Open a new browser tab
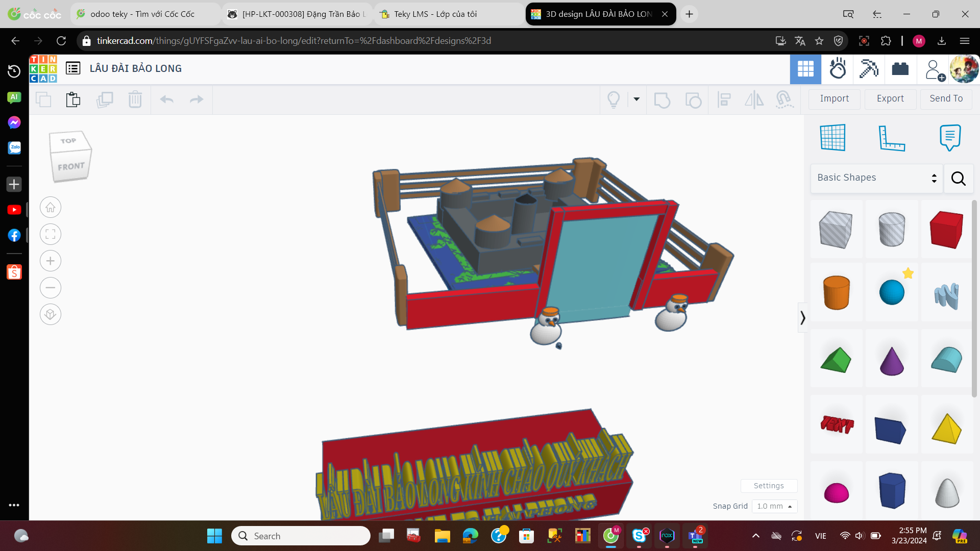This screenshot has width=980, height=551. tap(689, 14)
